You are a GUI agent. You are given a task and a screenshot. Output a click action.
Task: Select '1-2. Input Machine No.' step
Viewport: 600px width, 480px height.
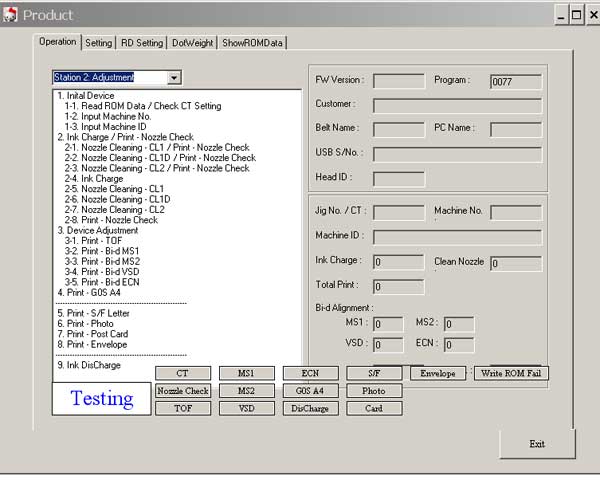(108, 116)
